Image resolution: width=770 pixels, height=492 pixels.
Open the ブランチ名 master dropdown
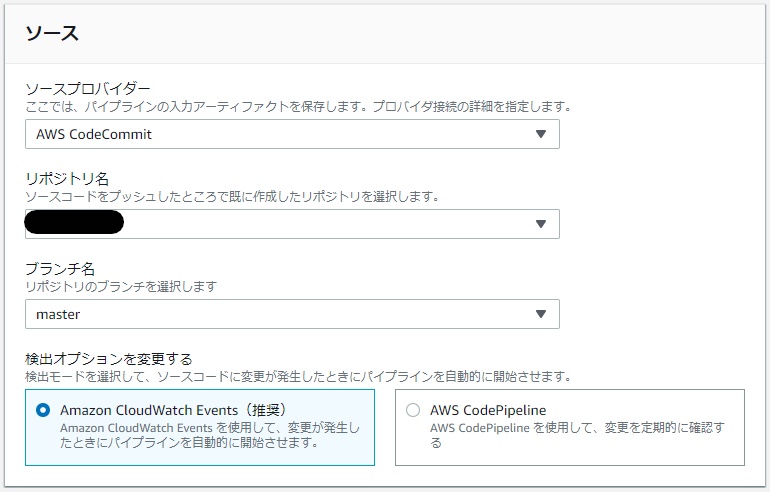pos(292,314)
